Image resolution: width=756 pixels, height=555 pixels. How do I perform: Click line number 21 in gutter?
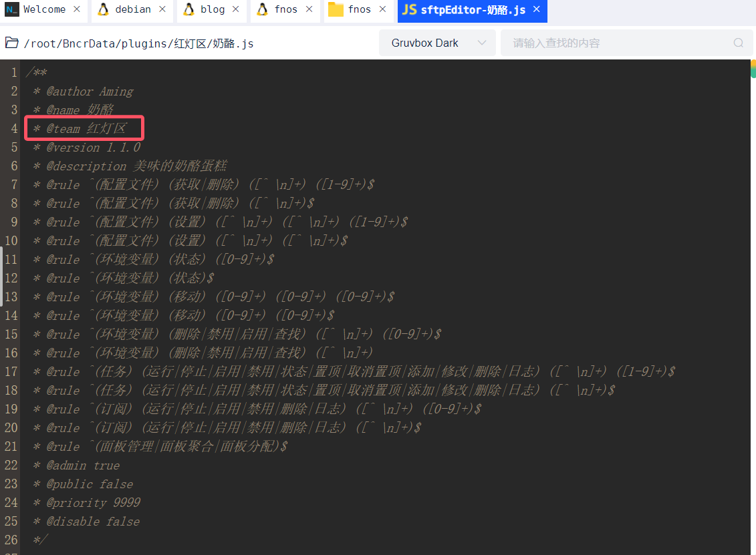(x=11, y=447)
